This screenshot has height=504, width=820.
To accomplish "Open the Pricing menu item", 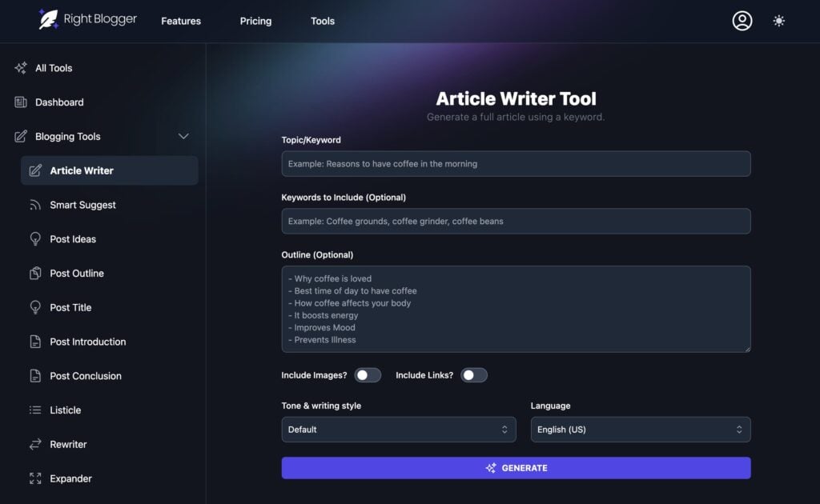I will click(x=255, y=21).
